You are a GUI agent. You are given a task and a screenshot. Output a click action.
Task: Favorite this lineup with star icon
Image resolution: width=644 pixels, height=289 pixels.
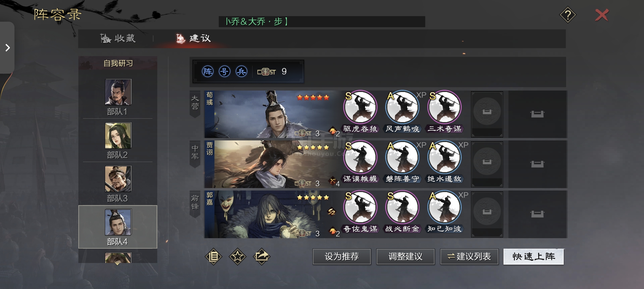[237, 256]
